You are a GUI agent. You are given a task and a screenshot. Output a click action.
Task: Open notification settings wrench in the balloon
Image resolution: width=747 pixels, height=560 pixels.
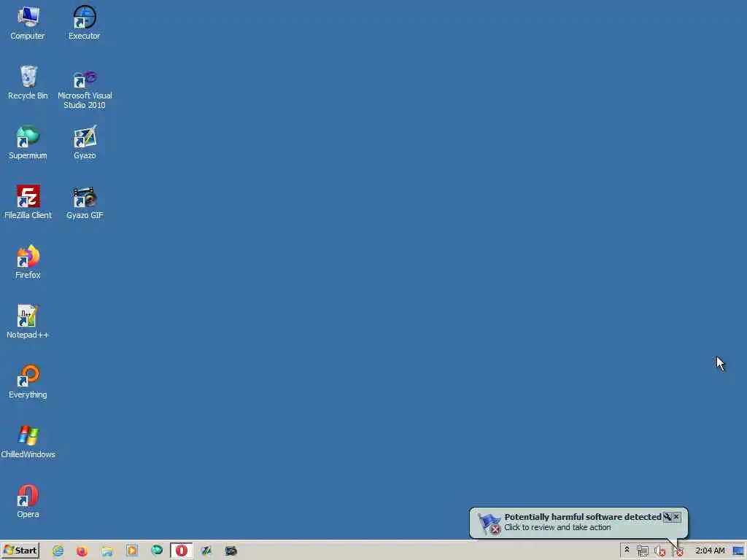667,517
